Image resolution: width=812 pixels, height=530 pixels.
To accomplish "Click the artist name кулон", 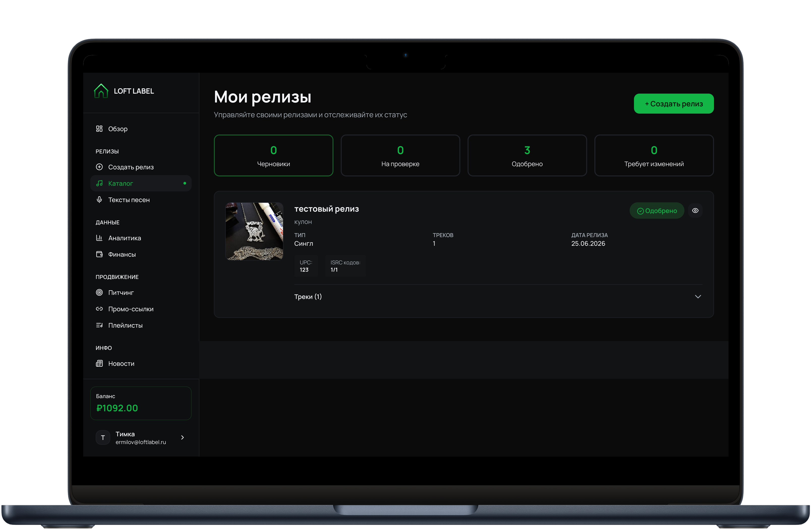I will 303,222.
